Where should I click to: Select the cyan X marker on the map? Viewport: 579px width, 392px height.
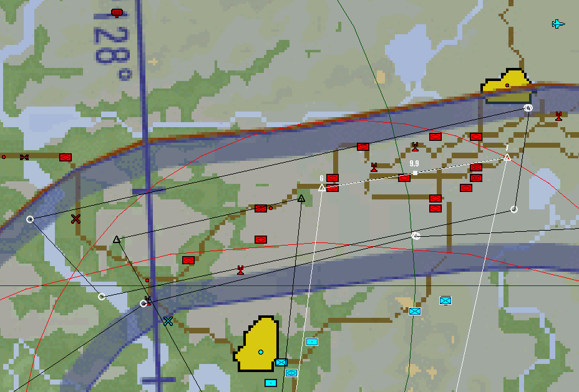pyautogui.click(x=168, y=321)
